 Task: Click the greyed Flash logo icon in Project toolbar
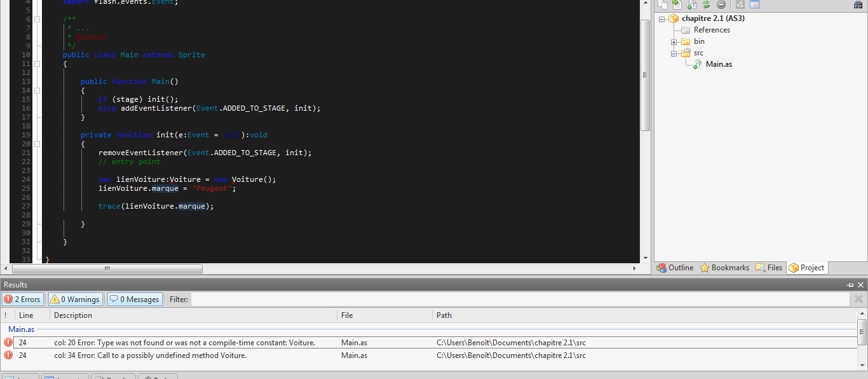[740, 4]
